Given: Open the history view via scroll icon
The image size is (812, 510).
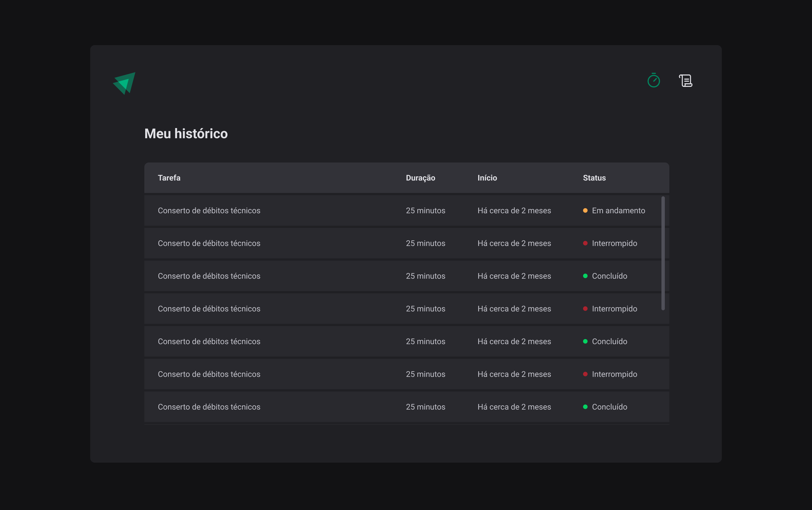Looking at the screenshot, I should point(686,81).
